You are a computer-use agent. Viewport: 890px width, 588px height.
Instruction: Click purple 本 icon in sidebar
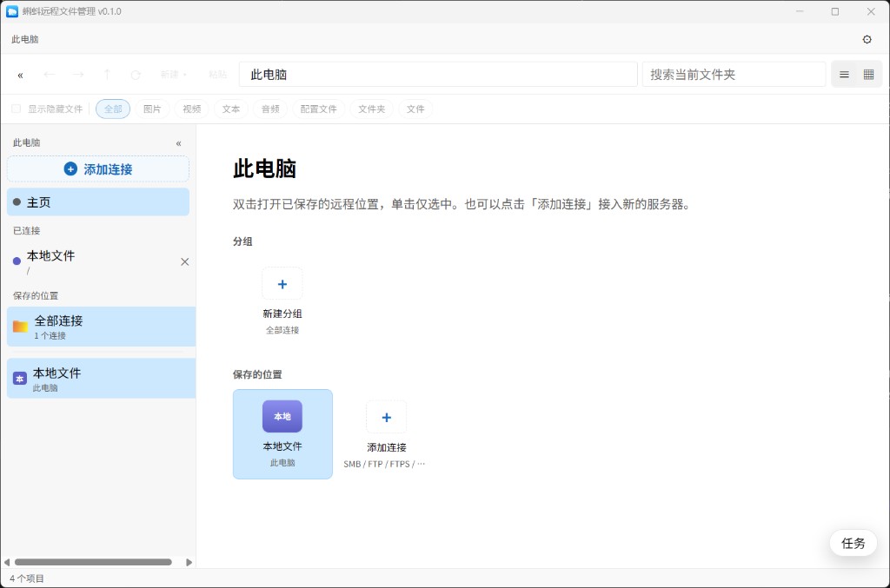click(20, 379)
